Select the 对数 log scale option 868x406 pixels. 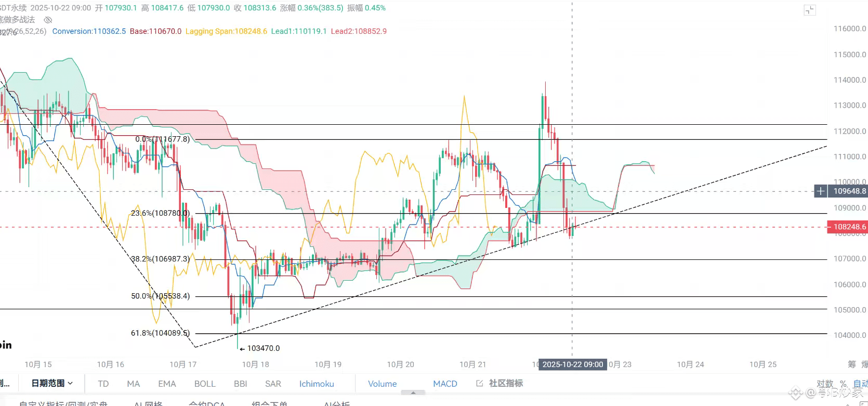tap(825, 384)
